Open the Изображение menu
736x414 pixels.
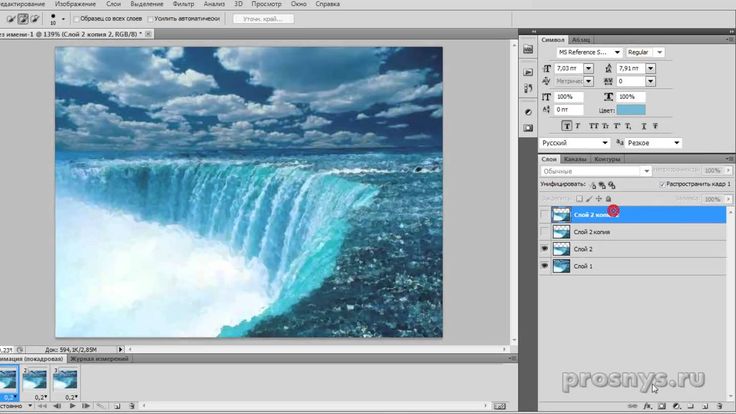75,4
